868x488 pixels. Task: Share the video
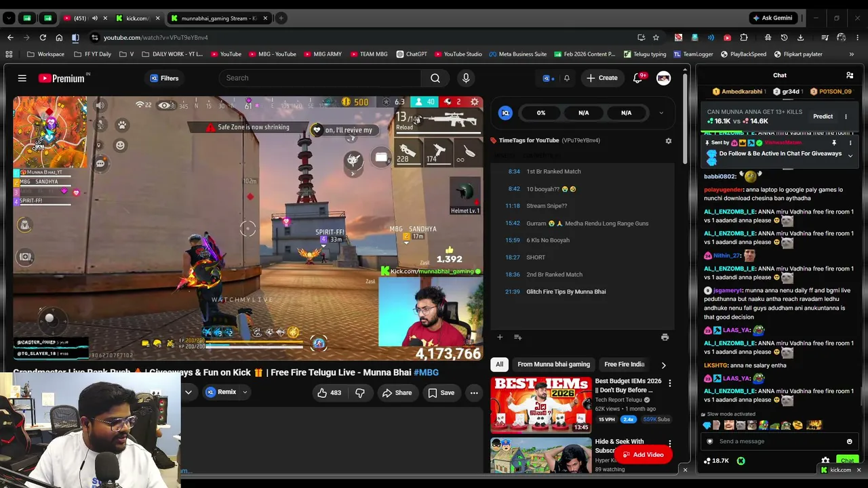tap(397, 392)
